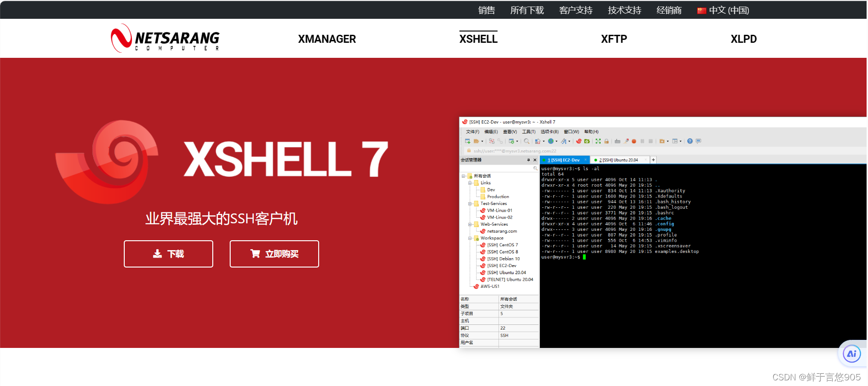Select the AWS-US1 session
The image size is (868, 386).
click(x=490, y=286)
